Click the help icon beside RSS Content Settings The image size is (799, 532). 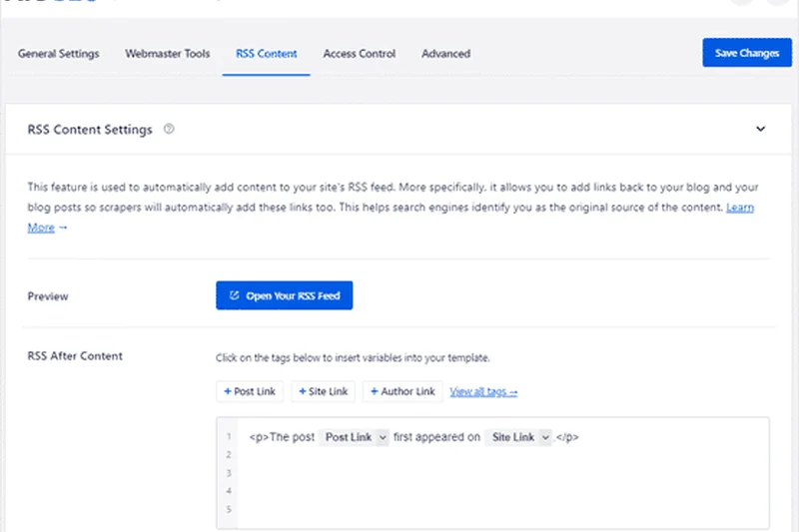(x=169, y=129)
